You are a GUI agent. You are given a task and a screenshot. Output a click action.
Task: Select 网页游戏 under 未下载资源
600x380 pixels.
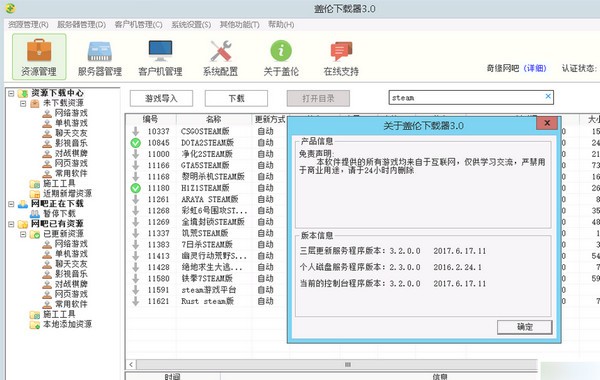click(71, 163)
